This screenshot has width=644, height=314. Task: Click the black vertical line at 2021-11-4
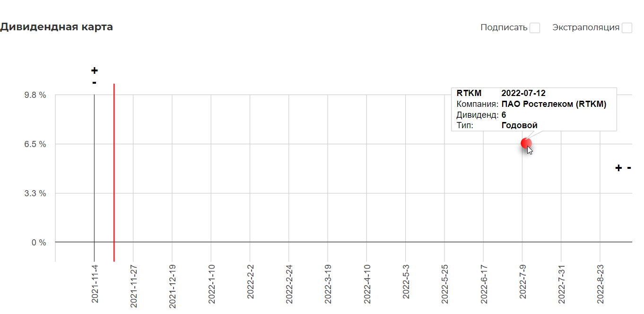pos(94,177)
